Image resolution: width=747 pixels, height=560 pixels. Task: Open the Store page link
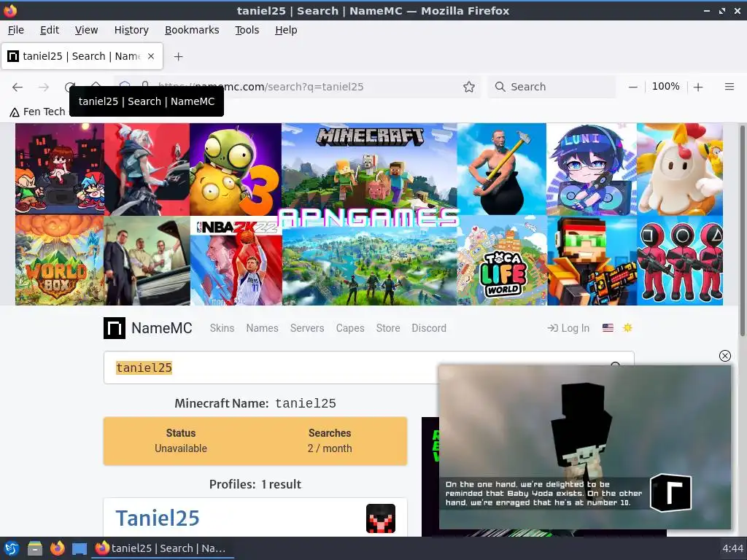coord(388,328)
